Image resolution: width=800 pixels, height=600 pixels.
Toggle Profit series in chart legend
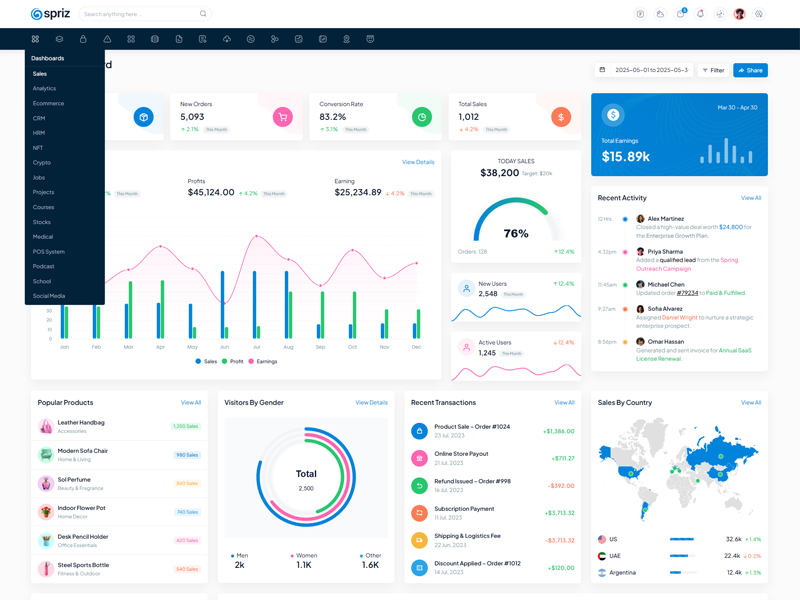click(x=235, y=361)
